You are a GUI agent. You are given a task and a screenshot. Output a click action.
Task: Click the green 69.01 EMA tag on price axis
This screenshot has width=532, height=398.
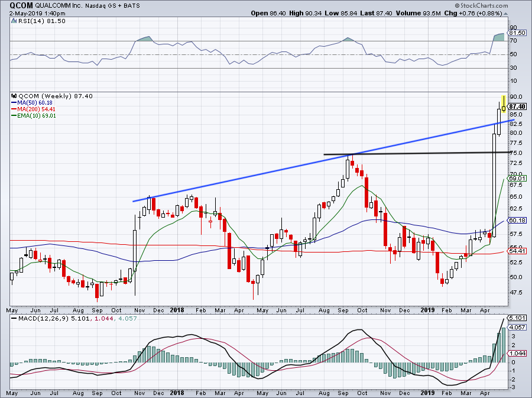tap(518, 178)
